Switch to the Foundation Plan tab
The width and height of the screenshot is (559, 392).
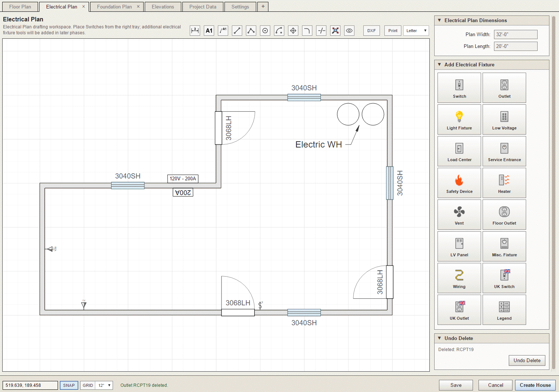114,7
